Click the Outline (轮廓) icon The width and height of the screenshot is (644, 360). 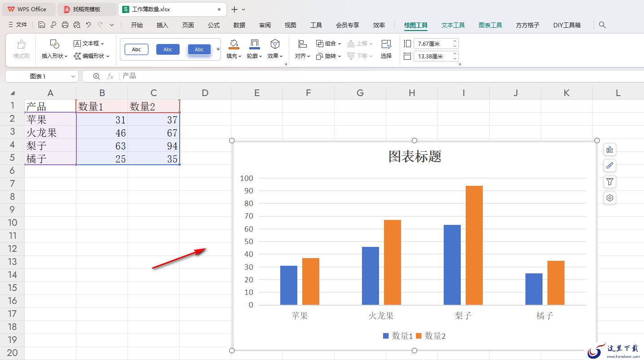pyautogui.click(x=255, y=44)
